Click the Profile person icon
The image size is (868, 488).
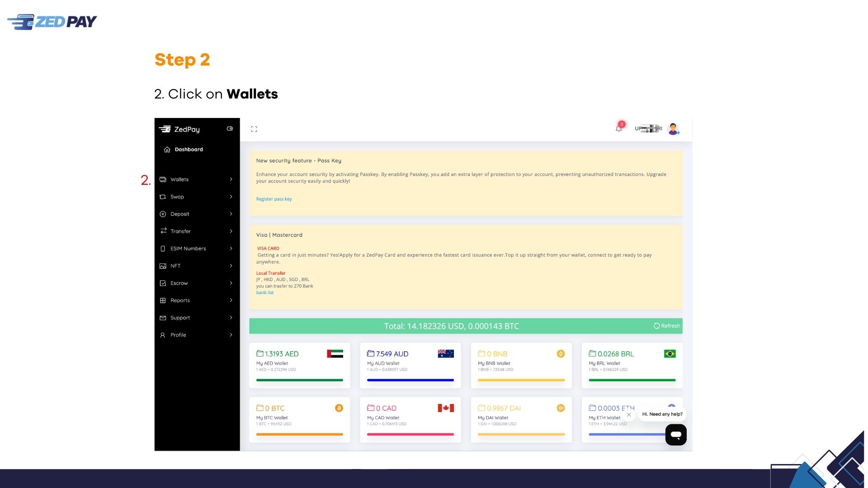pyautogui.click(x=163, y=335)
